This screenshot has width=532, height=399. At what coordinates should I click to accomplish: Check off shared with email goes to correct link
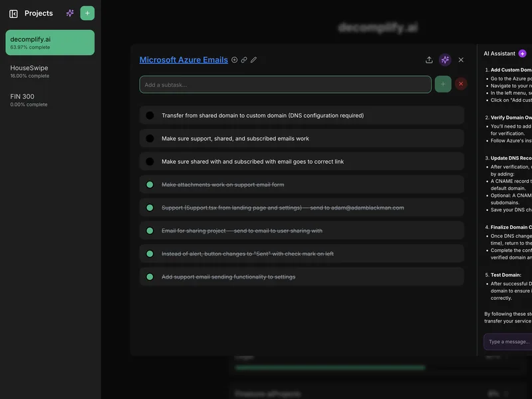(150, 162)
